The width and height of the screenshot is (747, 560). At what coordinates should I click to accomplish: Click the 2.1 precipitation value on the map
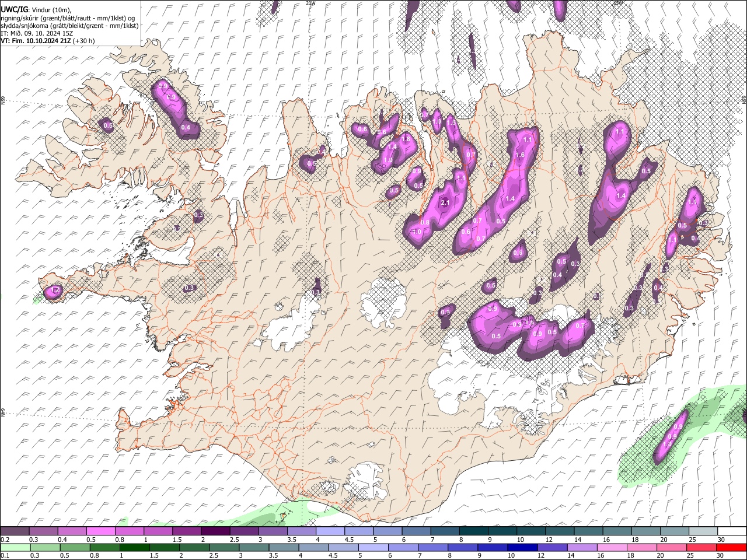click(445, 202)
